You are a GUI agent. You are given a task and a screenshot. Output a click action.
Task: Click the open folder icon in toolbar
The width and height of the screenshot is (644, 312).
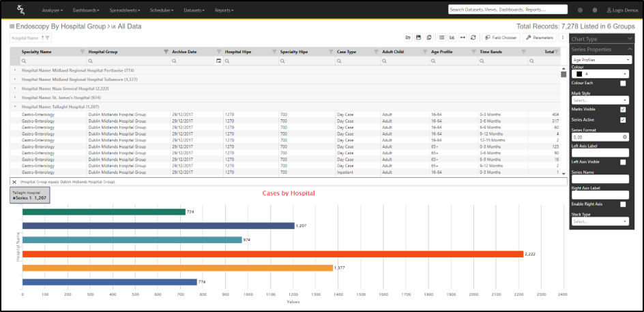(x=408, y=37)
